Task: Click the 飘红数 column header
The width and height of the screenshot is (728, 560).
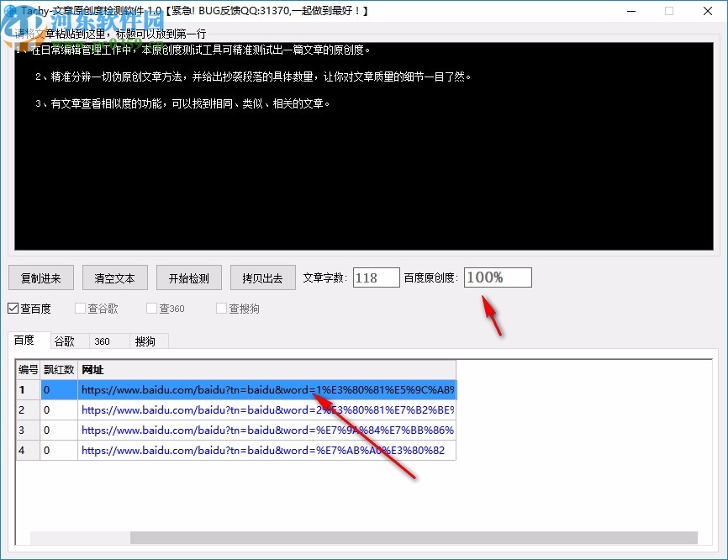Action: click(x=59, y=370)
